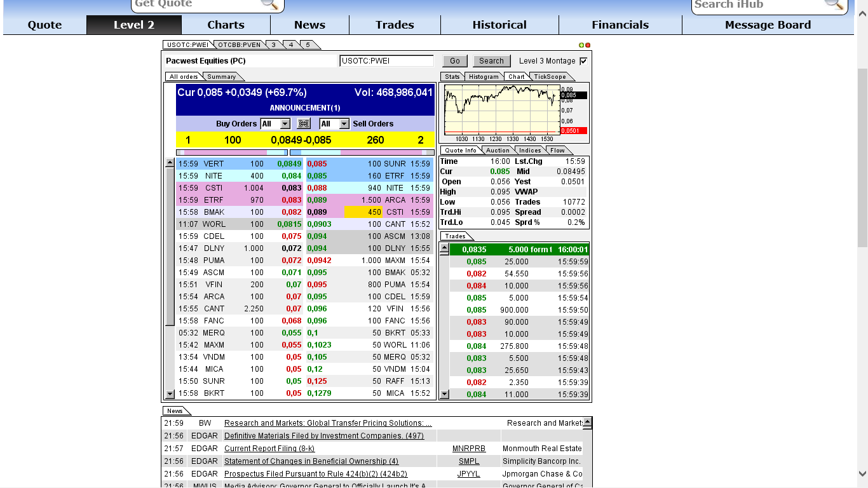This screenshot has width=868, height=488.
Task: Switch to the Charts tab
Action: coord(226,25)
